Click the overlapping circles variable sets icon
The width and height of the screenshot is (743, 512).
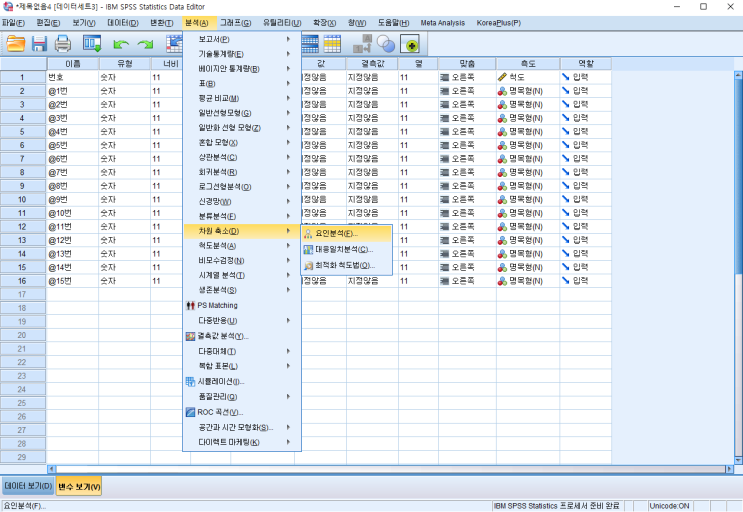point(386,44)
